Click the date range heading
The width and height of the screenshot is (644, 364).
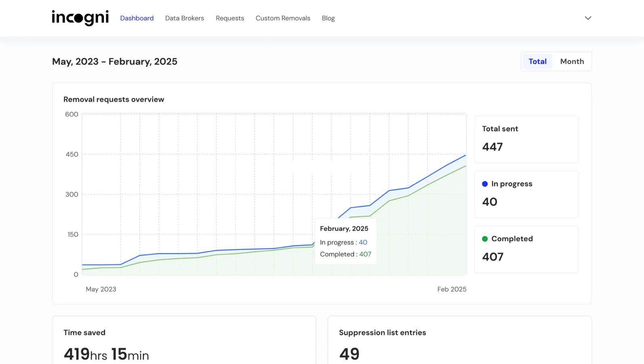115,61
